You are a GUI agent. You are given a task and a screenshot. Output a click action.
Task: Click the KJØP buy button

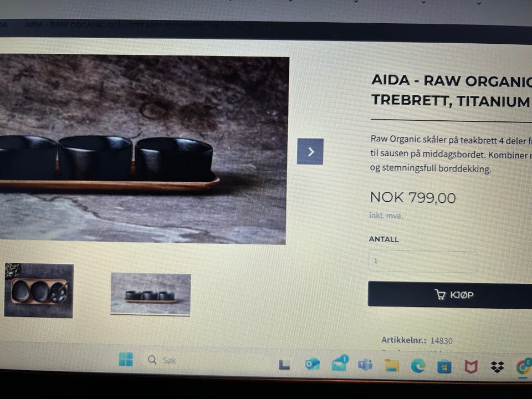(450, 294)
